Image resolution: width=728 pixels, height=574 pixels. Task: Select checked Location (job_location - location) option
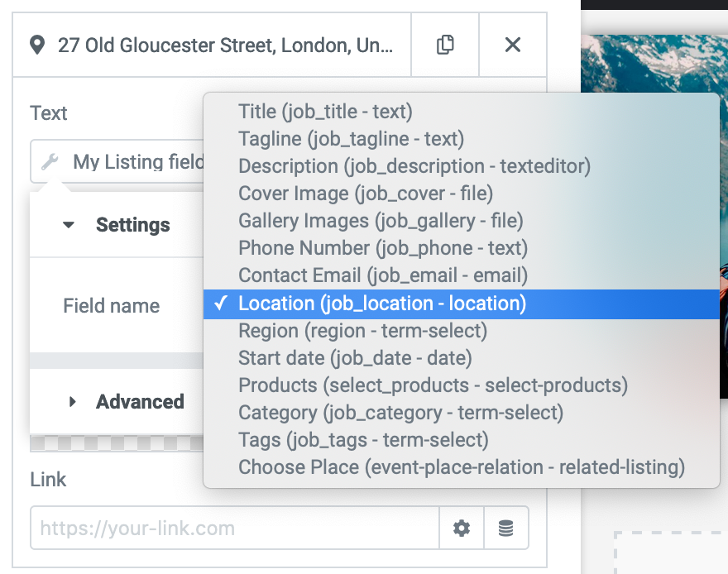click(x=462, y=304)
